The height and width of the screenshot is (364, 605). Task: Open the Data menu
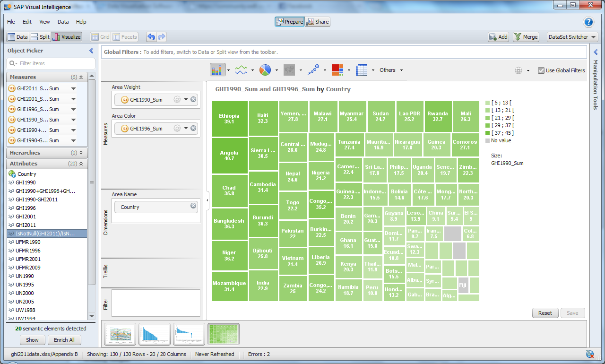coord(63,22)
